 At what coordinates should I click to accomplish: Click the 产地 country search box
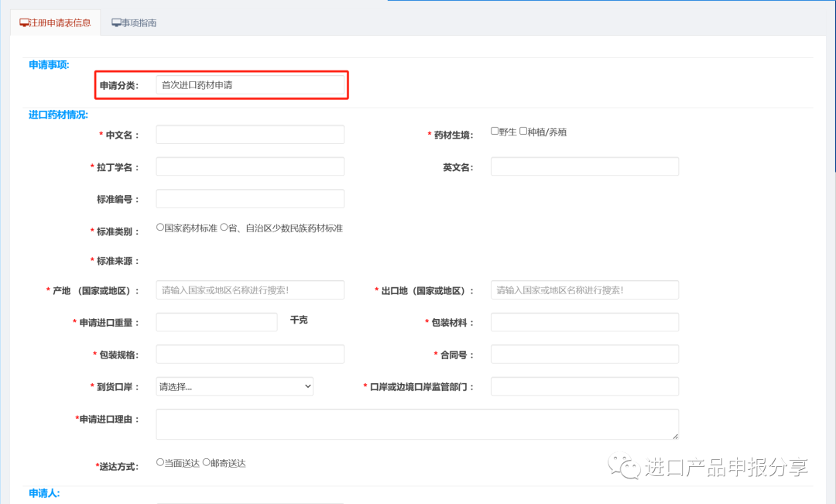tap(249, 290)
